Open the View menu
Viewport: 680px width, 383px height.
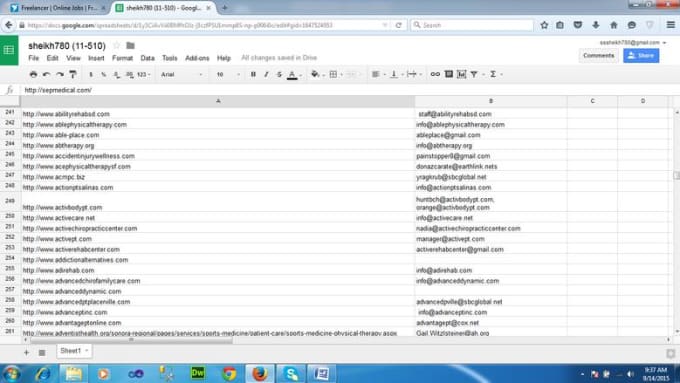click(x=73, y=58)
